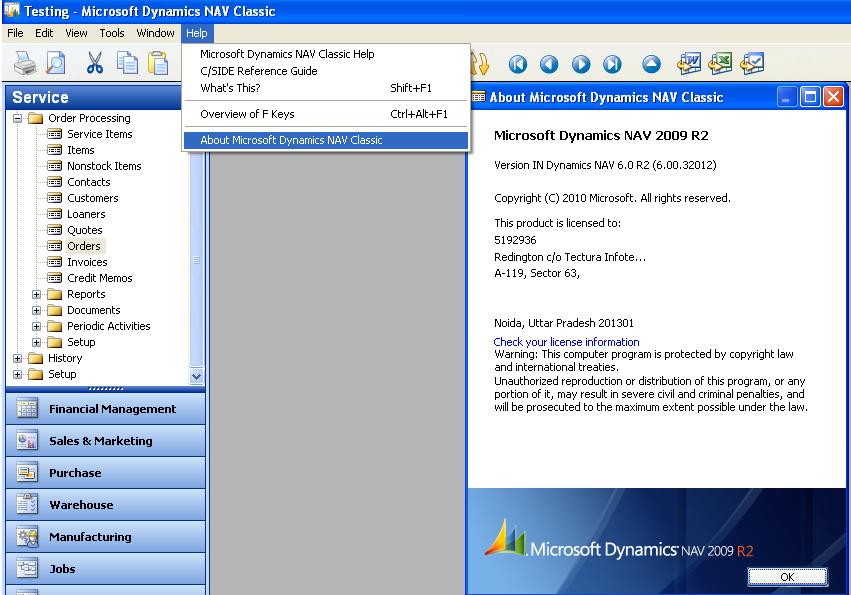Click the Copy toolbar icon
The width and height of the screenshot is (851, 595).
(127, 64)
